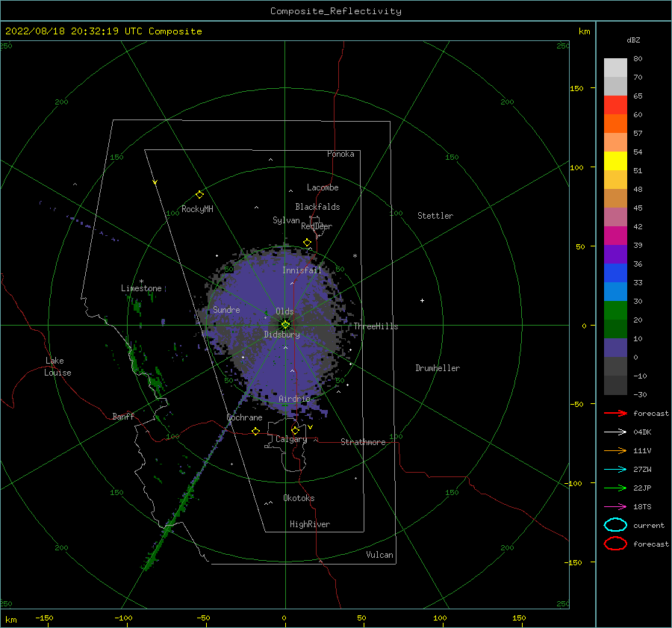Viewport: 672px width, 628px height.
Task: Click the RedDeer city label
Action: pyautogui.click(x=317, y=226)
